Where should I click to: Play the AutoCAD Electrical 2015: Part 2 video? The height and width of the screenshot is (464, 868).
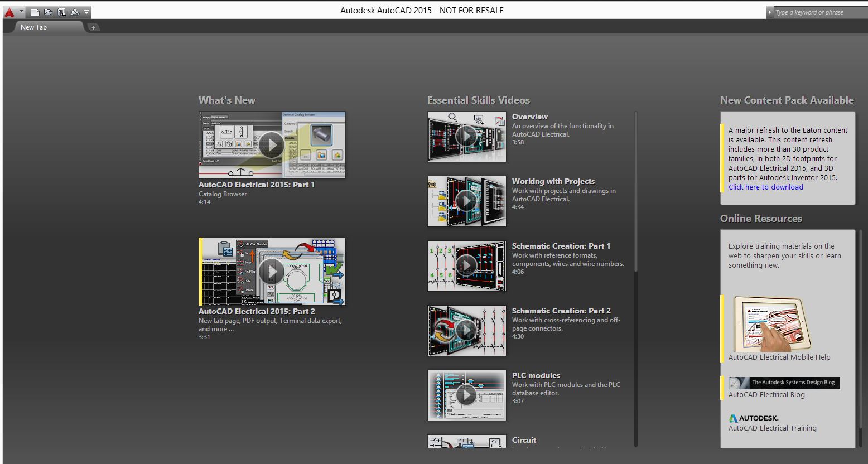pos(272,272)
